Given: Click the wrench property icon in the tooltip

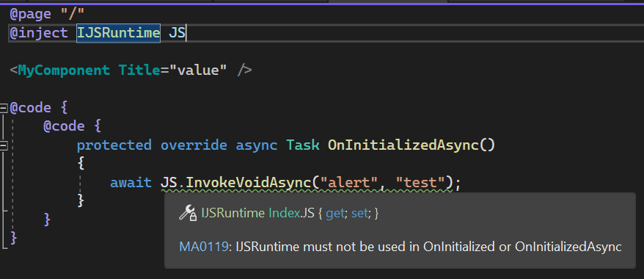Looking at the screenshot, I should tap(188, 213).
